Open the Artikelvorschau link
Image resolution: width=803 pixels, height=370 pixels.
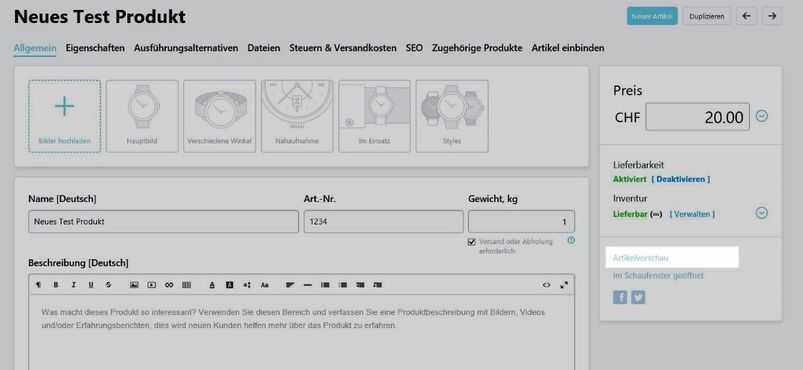tap(641, 258)
